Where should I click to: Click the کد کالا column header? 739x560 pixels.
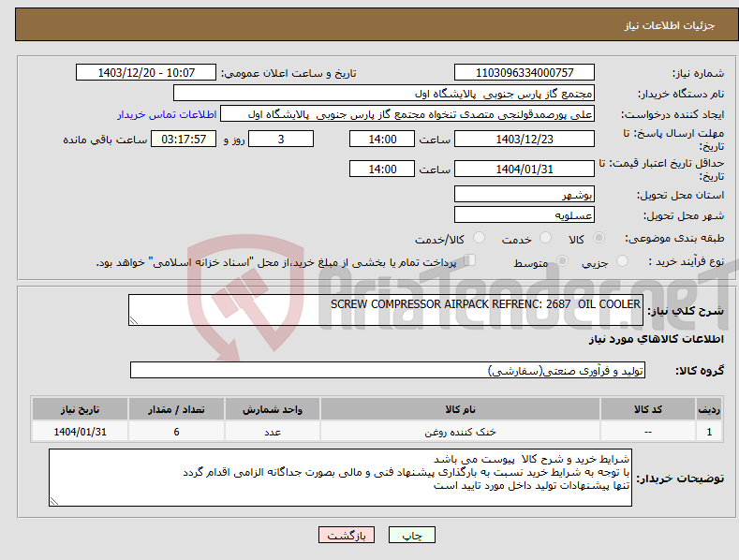click(x=648, y=409)
